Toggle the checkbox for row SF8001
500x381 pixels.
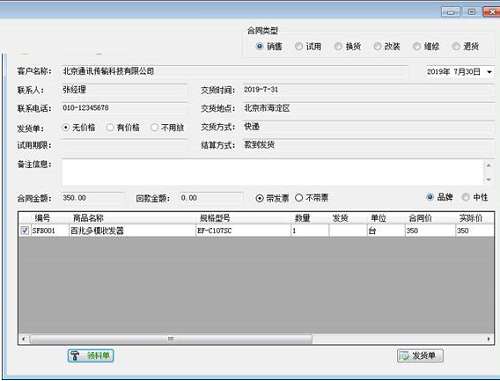pyautogui.click(x=24, y=231)
